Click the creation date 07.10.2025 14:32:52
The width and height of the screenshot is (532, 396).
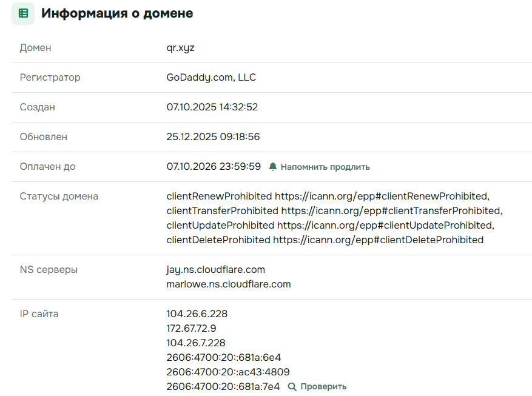click(x=212, y=107)
